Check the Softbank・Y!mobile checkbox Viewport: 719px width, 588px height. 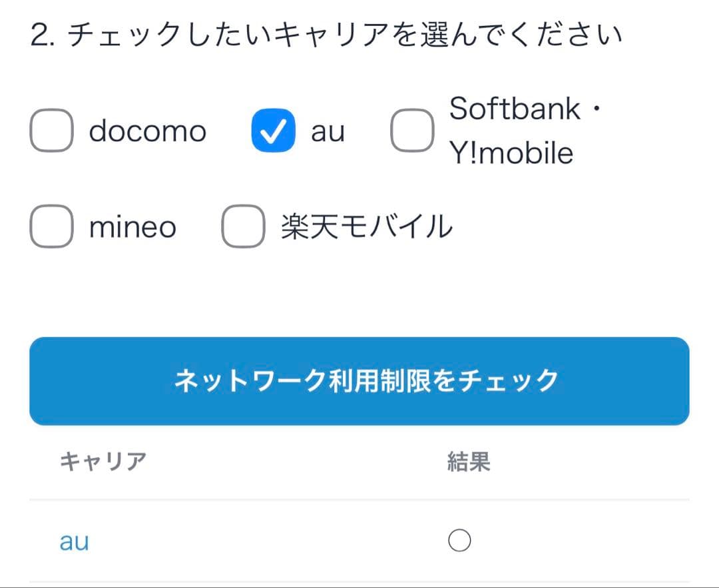(411, 131)
